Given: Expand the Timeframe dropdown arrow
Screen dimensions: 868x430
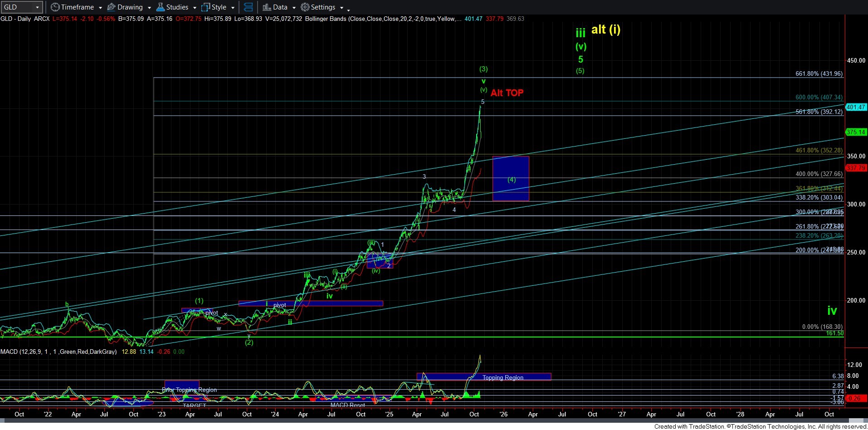Looking at the screenshot, I should coord(100,8).
